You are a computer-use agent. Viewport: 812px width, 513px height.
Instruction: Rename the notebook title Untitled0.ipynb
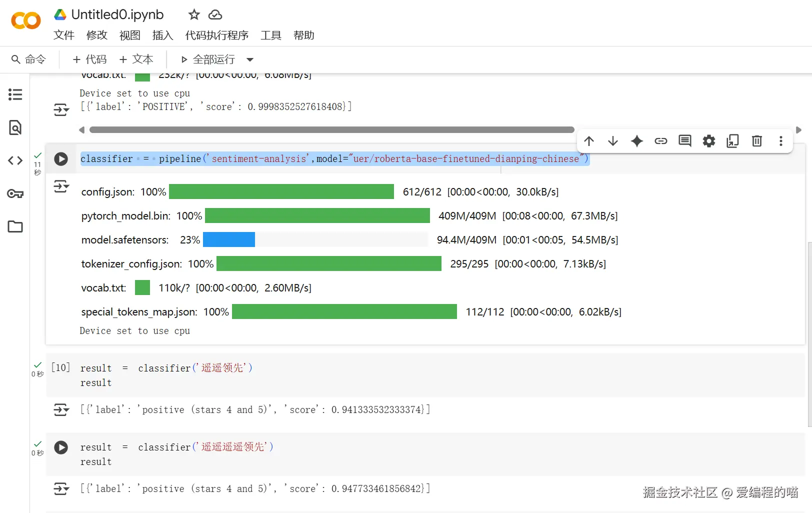(x=117, y=14)
